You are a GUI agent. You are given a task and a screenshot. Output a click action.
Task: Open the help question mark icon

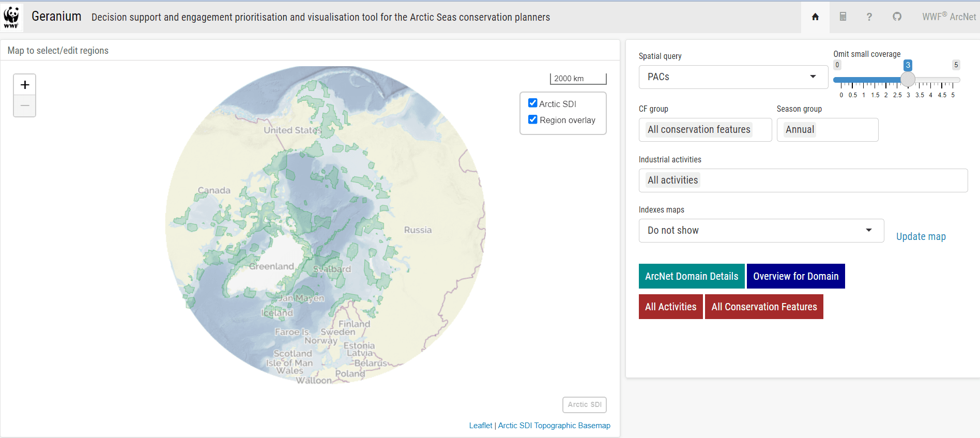869,17
